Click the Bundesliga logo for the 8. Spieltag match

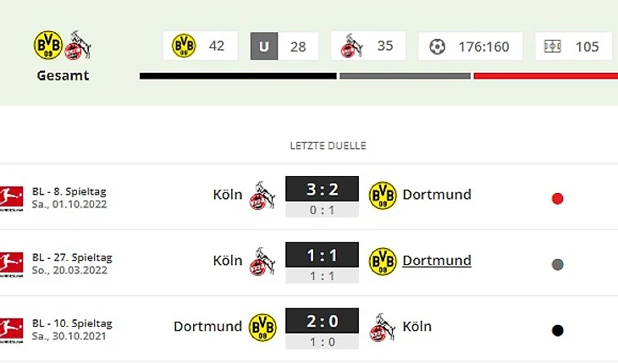click(11, 198)
